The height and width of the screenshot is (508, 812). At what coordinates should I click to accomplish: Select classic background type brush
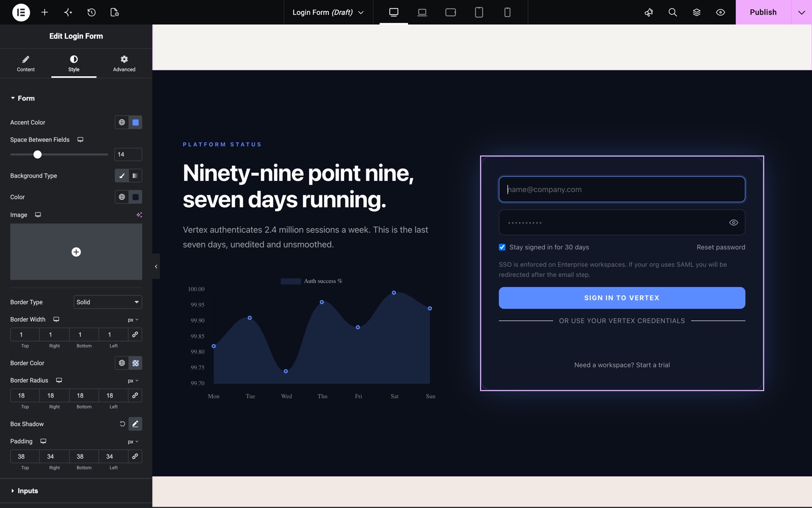122,176
